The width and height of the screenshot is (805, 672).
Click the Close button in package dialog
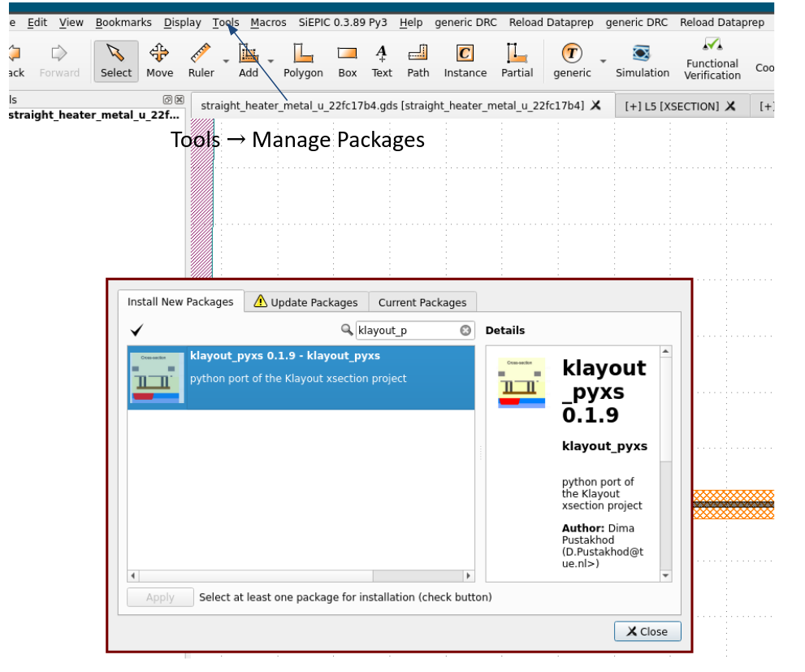pyautogui.click(x=647, y=631)
